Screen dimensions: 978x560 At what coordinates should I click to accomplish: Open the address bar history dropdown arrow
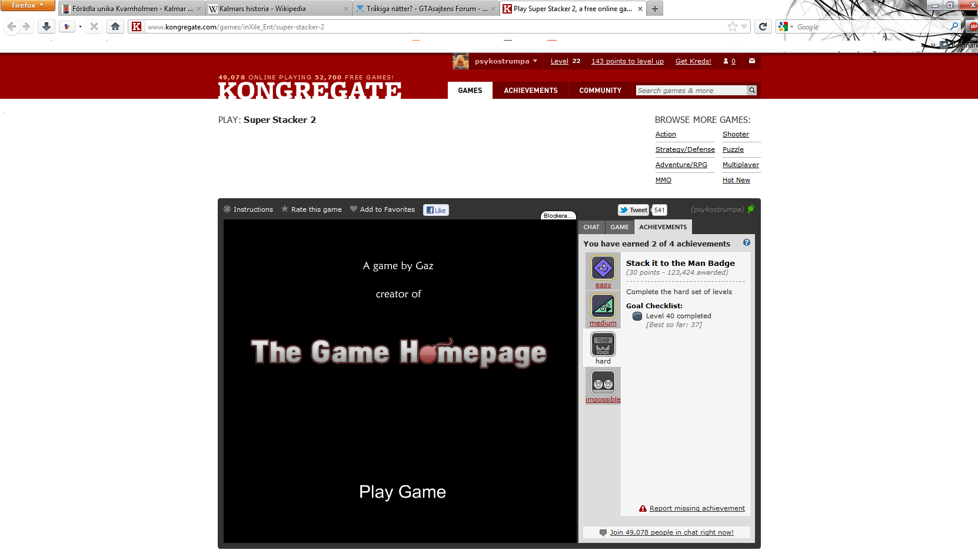coord(744,26)
